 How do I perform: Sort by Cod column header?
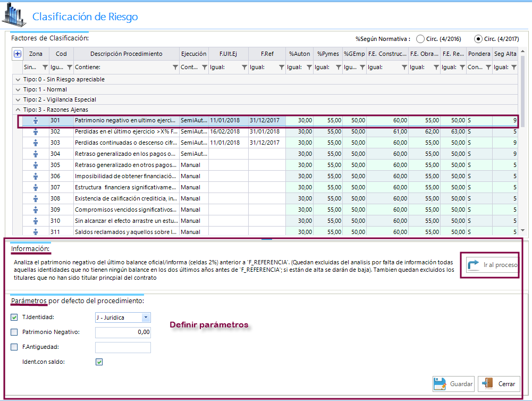[62, 54]
